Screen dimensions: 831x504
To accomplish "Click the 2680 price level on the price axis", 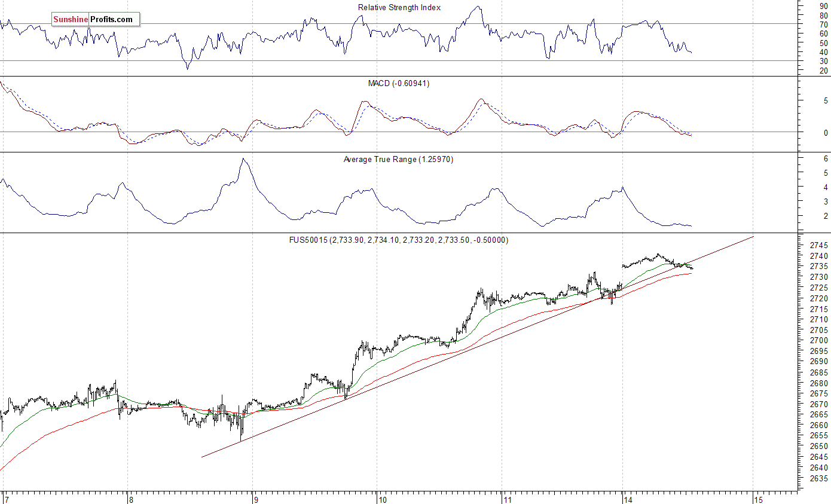I will (820, 383).
